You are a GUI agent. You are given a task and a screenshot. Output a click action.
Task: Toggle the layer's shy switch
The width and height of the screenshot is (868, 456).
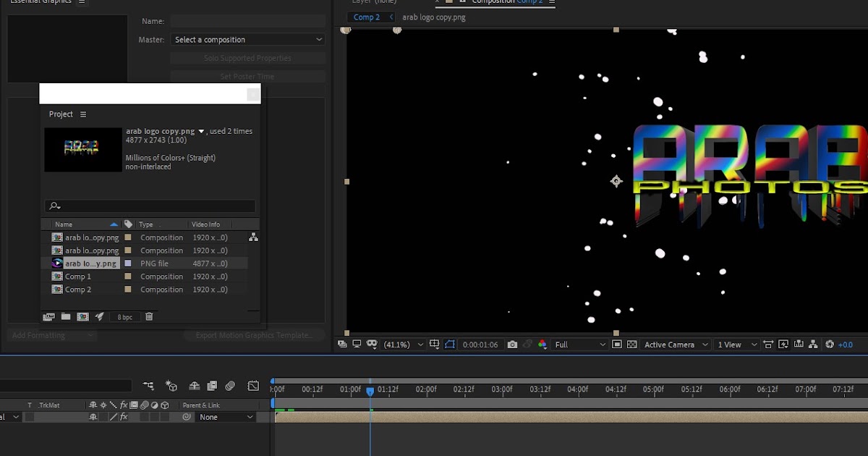click(93, 417)
